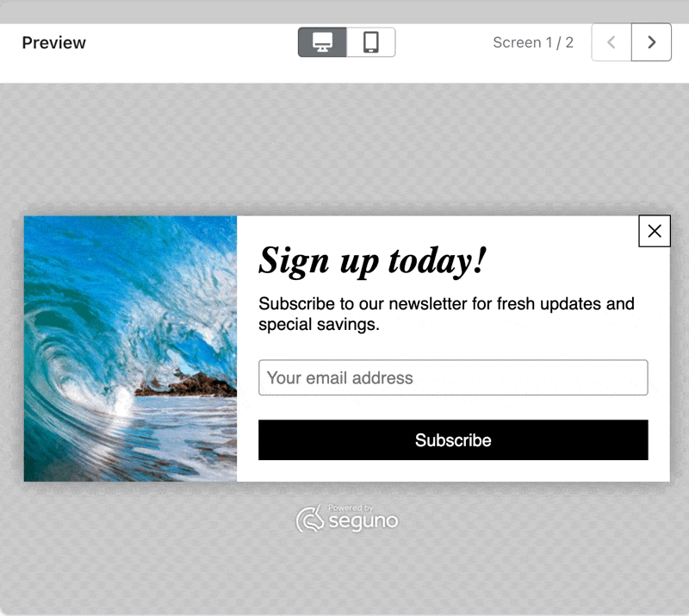Click the Seguno swirl logo icon
689x616 pixels.
(310, 519)
